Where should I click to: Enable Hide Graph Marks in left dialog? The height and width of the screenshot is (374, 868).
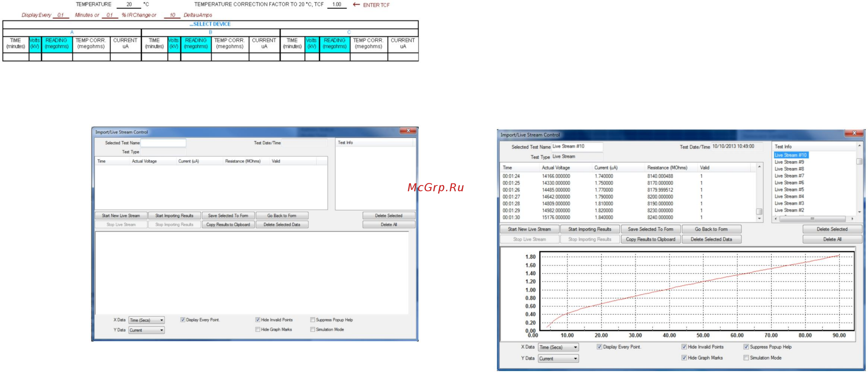258,330
